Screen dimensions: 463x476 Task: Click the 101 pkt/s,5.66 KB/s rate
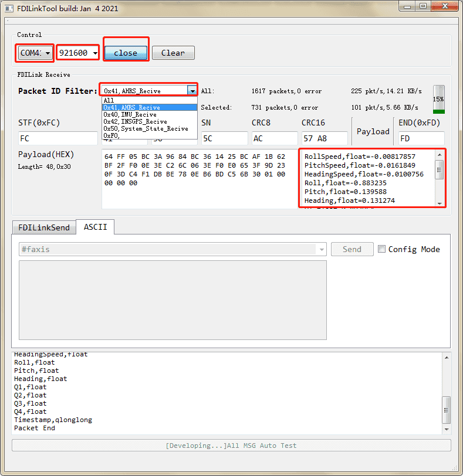coord(384,107)
